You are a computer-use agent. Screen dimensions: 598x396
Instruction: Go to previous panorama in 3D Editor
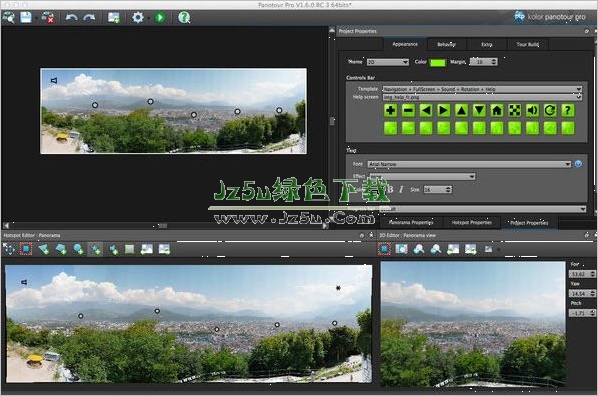453,250
